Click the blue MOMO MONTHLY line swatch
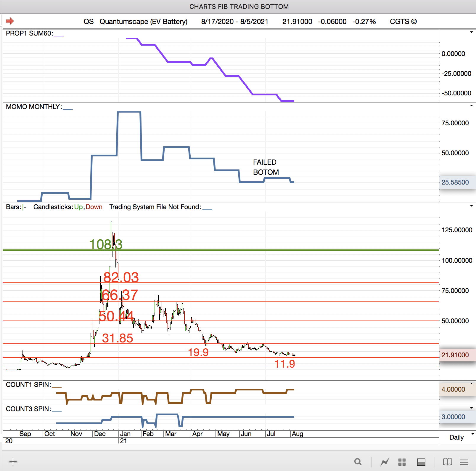 (x=68, y=109)
